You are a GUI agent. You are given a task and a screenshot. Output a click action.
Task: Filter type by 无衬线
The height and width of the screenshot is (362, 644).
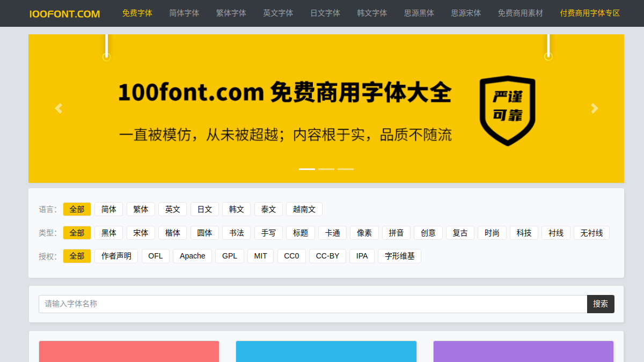pyautogui.click(x=591, y=233)
